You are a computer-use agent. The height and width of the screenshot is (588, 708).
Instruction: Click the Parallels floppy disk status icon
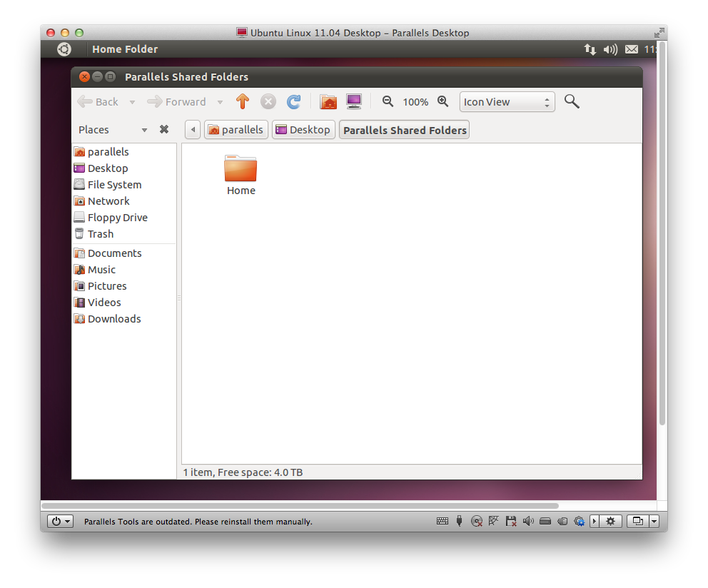(511, 521)
